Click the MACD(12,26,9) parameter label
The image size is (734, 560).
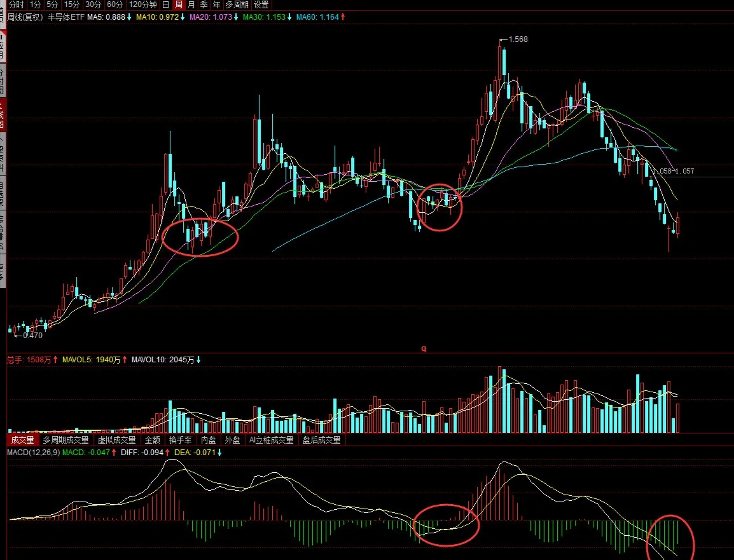(x=33, y=453)
